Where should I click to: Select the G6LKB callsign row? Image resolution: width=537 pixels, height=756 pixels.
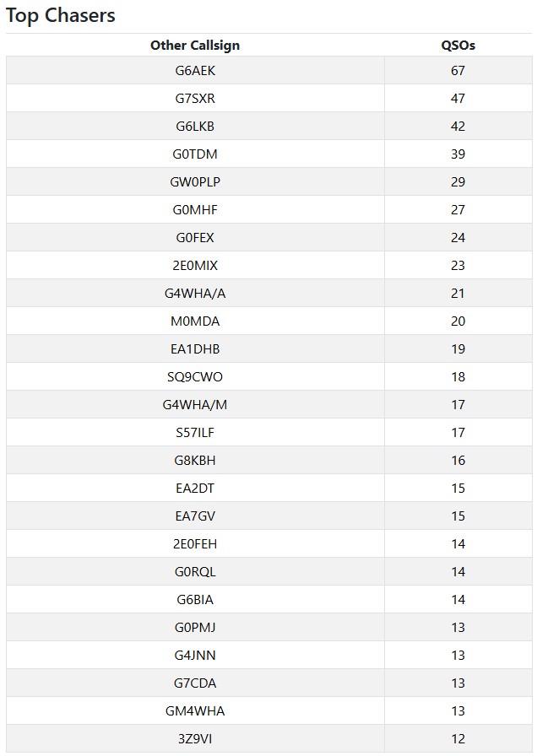[195, 127]
